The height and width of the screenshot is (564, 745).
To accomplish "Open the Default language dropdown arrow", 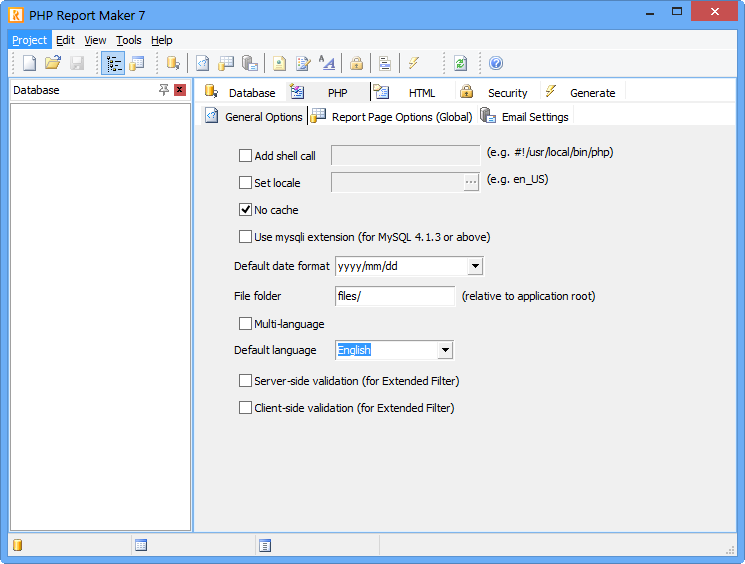I will tap(445, 350).
